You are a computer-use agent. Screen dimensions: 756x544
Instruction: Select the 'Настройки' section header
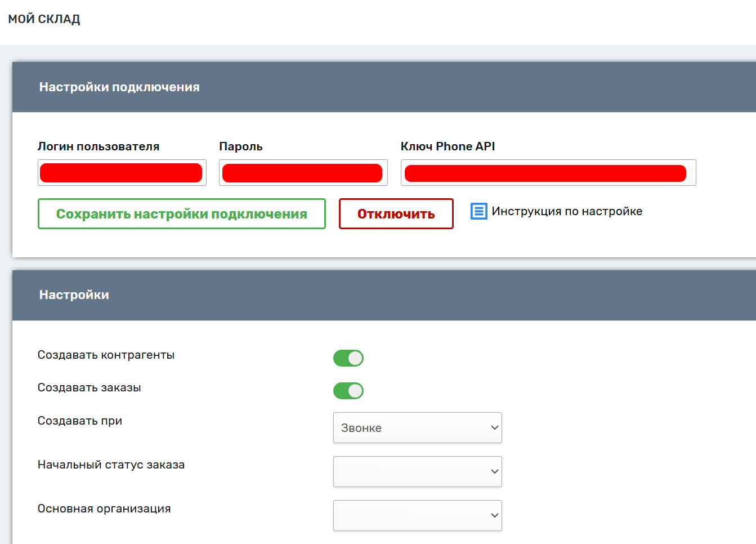(74, 295)
